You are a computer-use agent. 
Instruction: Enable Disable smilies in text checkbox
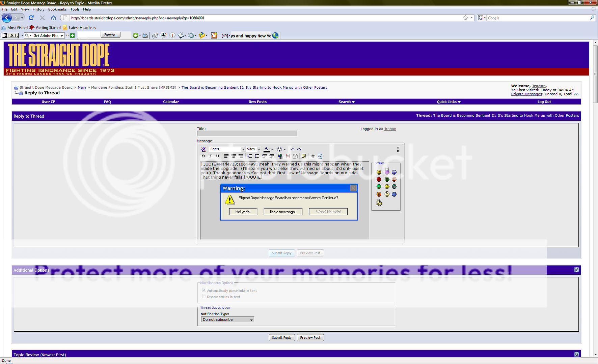(204, 297)
